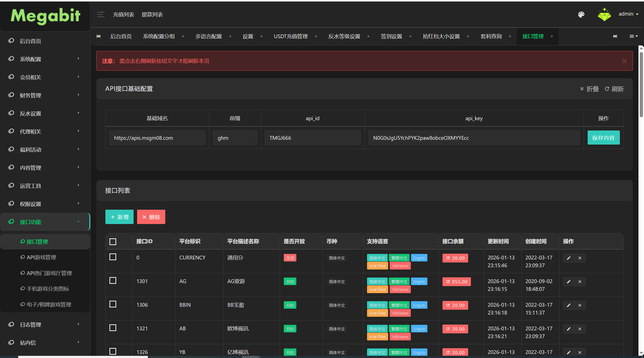The image size is (644, 358).
Task: Focus the api_key input field
Action: coord(474,138)
